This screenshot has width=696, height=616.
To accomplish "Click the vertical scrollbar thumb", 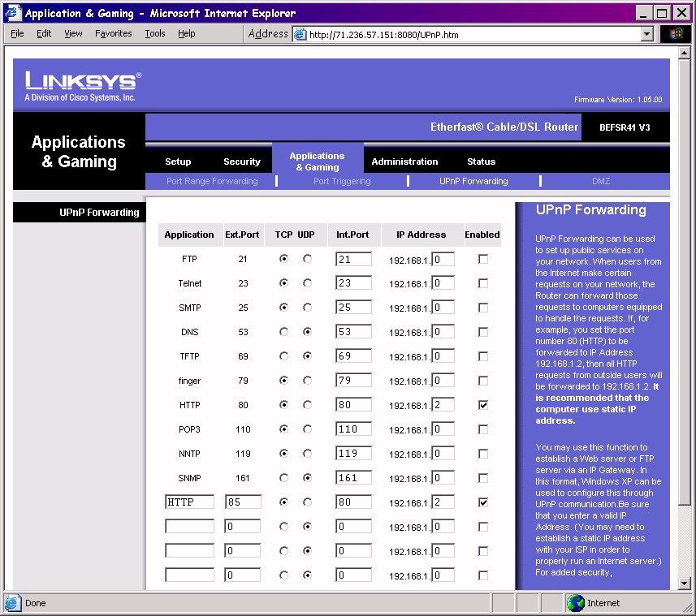I will [685, 282].
